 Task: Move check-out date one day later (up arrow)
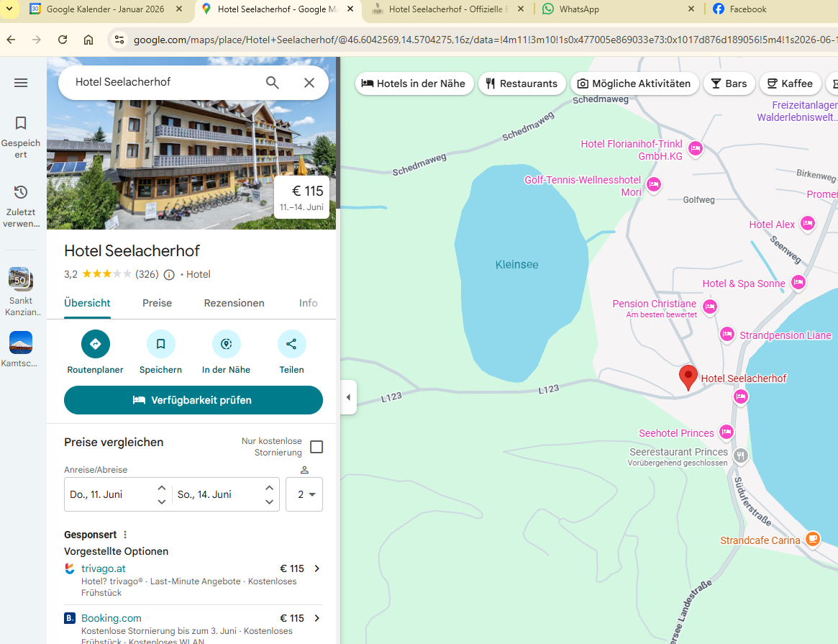[269, 487]
